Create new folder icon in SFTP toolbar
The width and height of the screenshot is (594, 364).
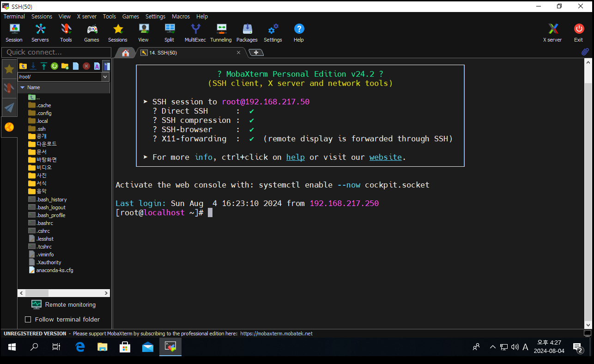[x=65, y=66]
